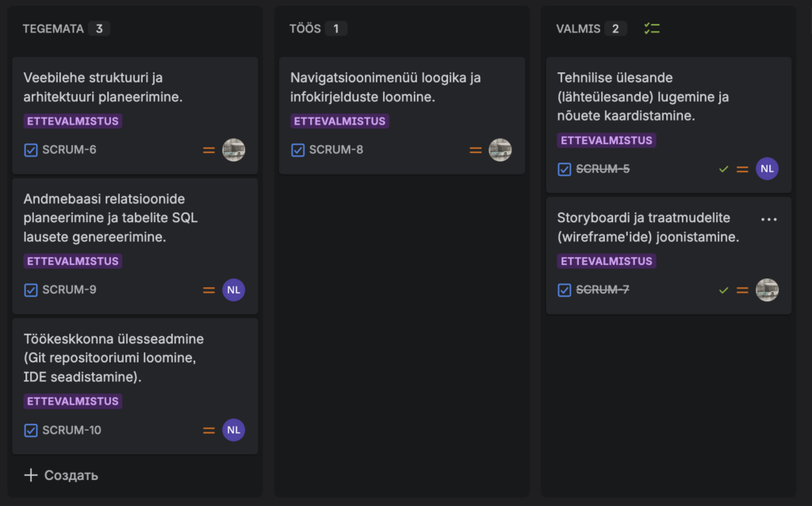Click the TEGEMATA column header
Screen dimensions: 812x506
pyautogui.click(x=53, y=29)
